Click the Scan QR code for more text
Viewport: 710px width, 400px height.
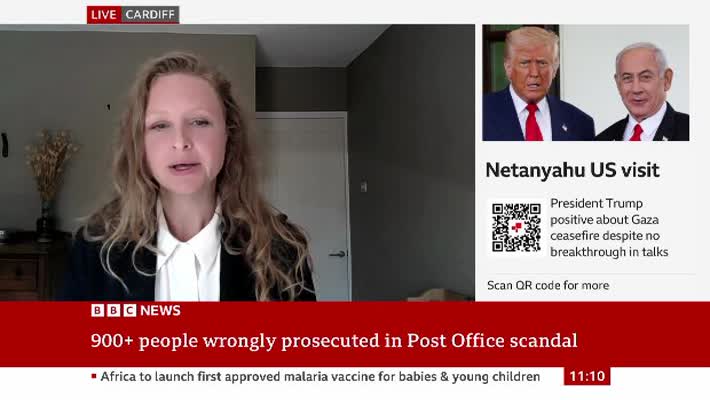[548, 285]
